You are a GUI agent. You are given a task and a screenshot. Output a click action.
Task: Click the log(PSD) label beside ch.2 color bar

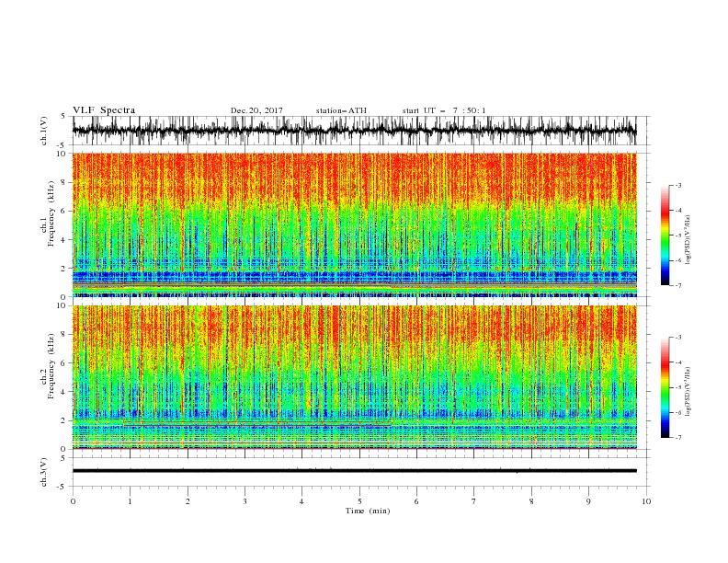tap(688, 392)
